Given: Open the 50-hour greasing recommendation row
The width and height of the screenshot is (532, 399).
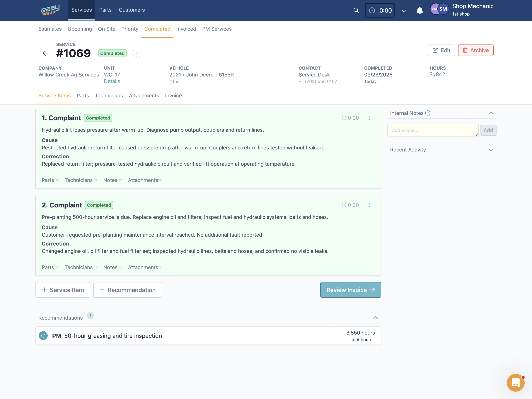Looking at the screenshot, I should pyautogui.click(x=208, y=335).
